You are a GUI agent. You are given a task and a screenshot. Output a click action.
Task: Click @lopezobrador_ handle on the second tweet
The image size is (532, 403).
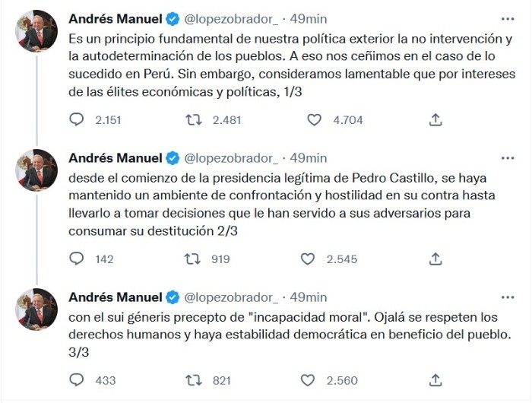point(232,157)
